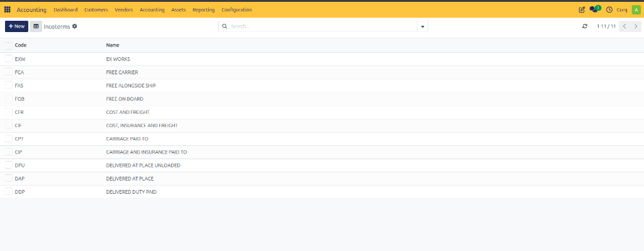Open the Configuration menu

pyautogui.click(x=236, y=9)
